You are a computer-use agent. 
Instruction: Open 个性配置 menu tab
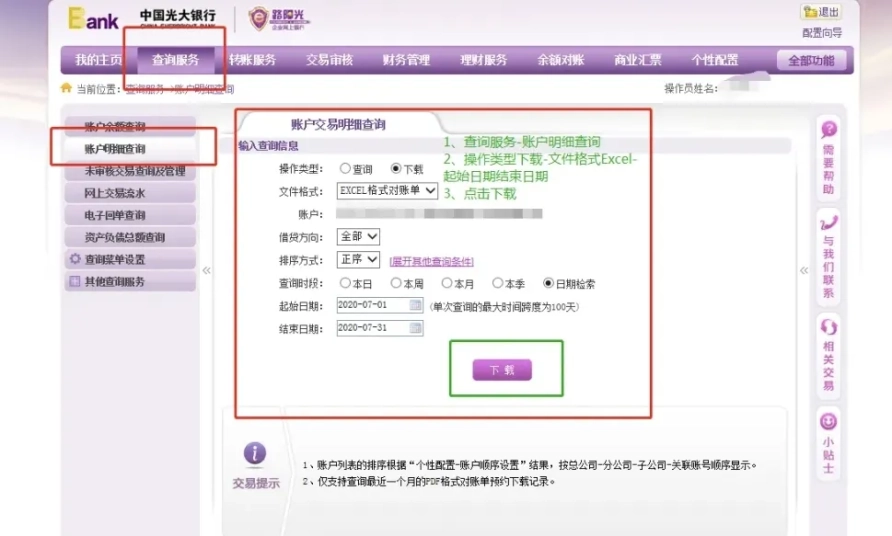(715, 60)
